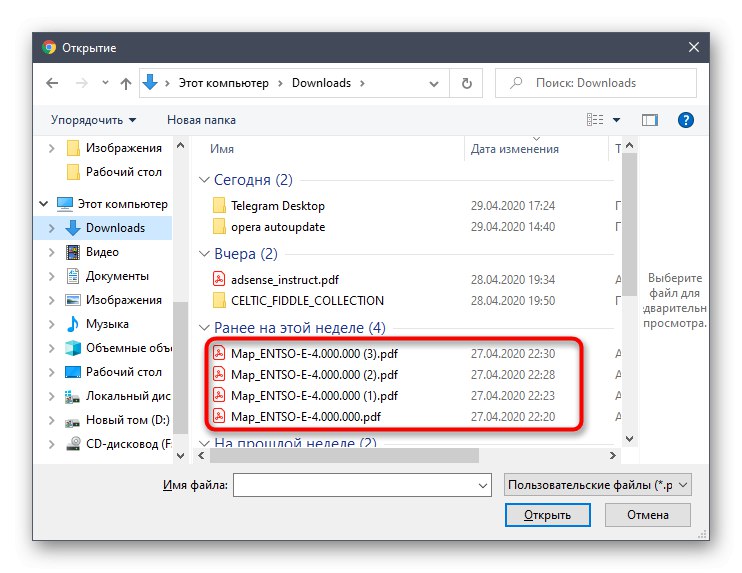Click the Forward navigation arrow
The width and height of the screenshot is (742, 573).
click(81, 83)
